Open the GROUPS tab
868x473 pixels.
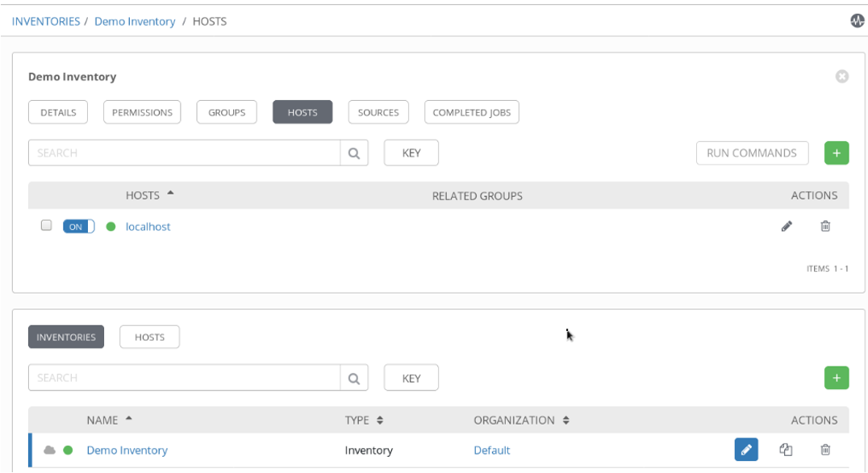227,112
